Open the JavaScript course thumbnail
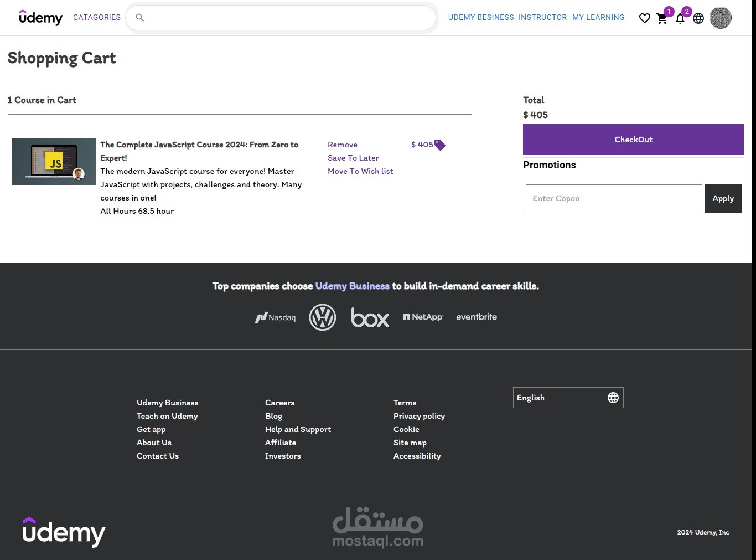756x560 pixels. coord(54,161)
